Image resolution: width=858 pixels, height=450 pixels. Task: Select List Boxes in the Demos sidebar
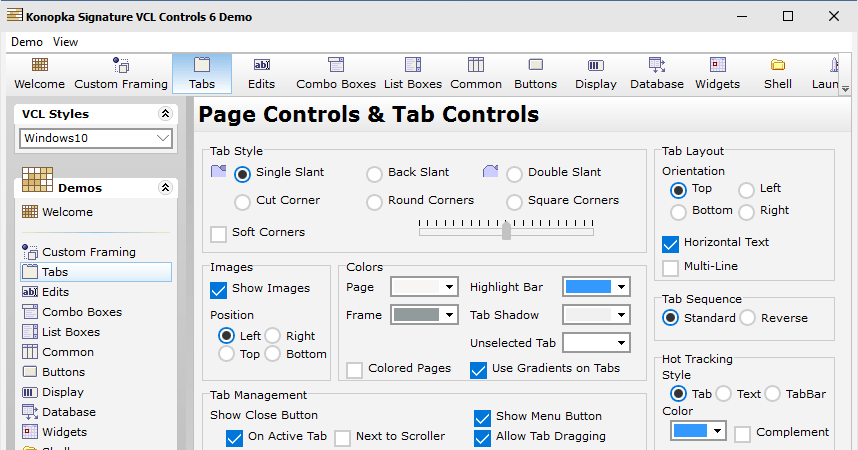point(61,332)
